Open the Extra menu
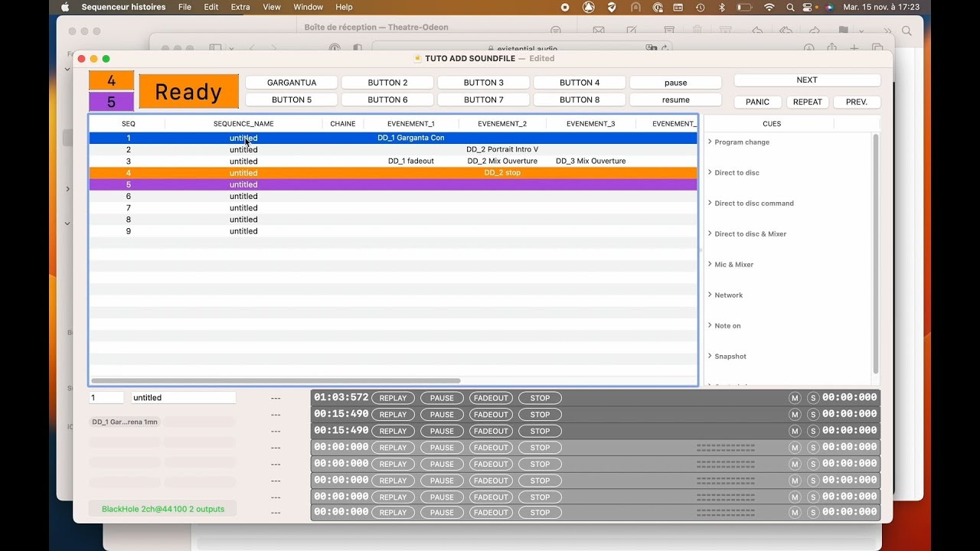The image size is (980, 551). pos(240,7)
